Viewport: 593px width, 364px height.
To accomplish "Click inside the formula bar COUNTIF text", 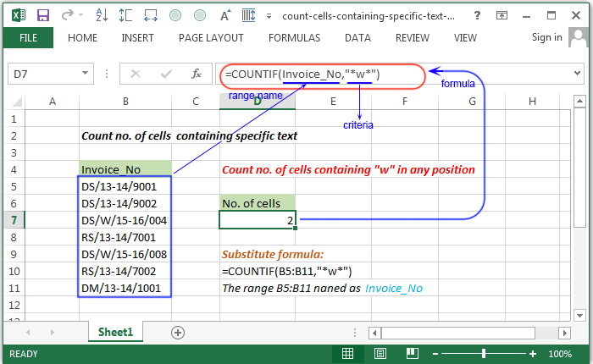I will [x=302, y=74].
